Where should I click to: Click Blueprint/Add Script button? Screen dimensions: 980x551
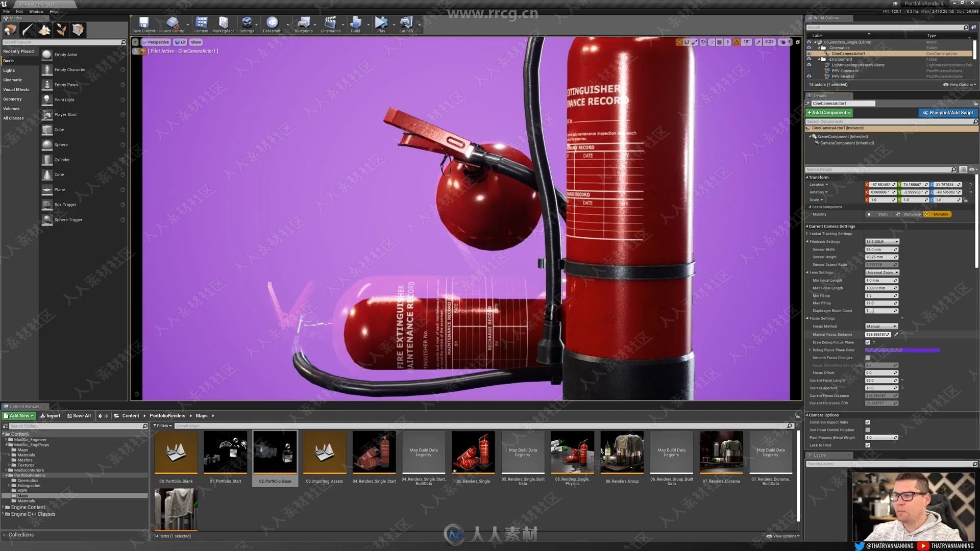point(947,113)
